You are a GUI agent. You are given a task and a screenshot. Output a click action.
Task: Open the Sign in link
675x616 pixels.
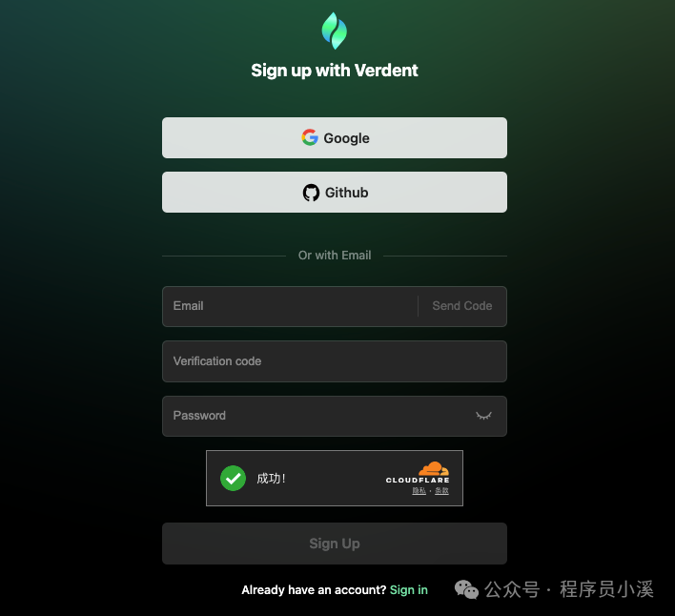(409, 590)
